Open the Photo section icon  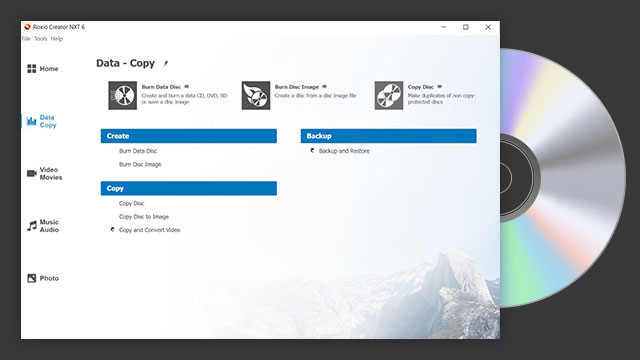pos(31,278)
